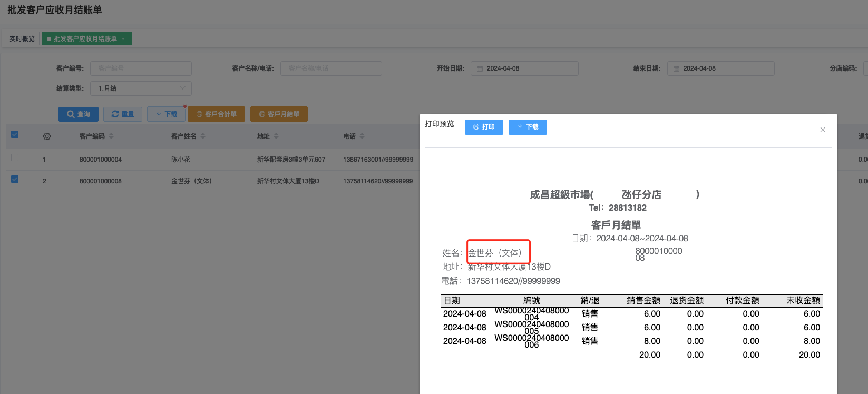The height and width of the screenshot is (394, 868).
Task: Click the 下载 button in the main toolbar
Action: (x=166, y=114)
